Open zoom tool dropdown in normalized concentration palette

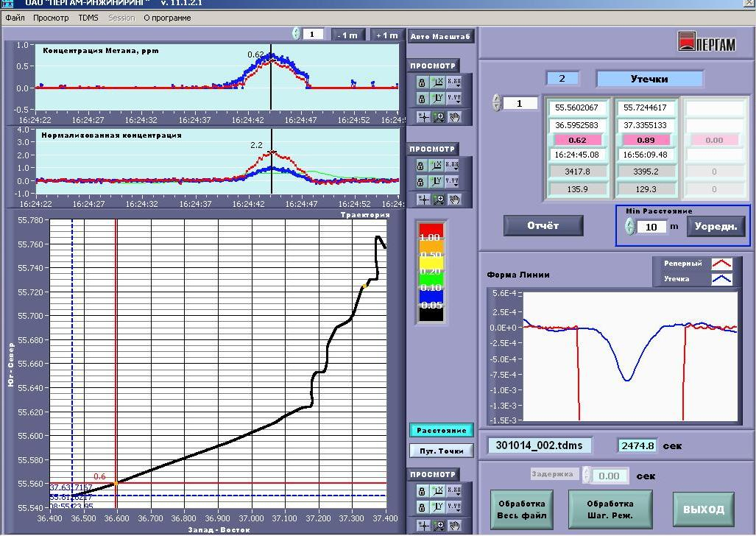click(439, 200)
